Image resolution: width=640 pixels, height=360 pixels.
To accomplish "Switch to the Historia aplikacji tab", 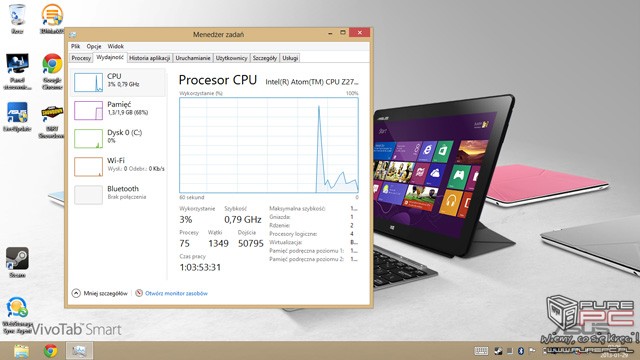I will pos(149,58).
